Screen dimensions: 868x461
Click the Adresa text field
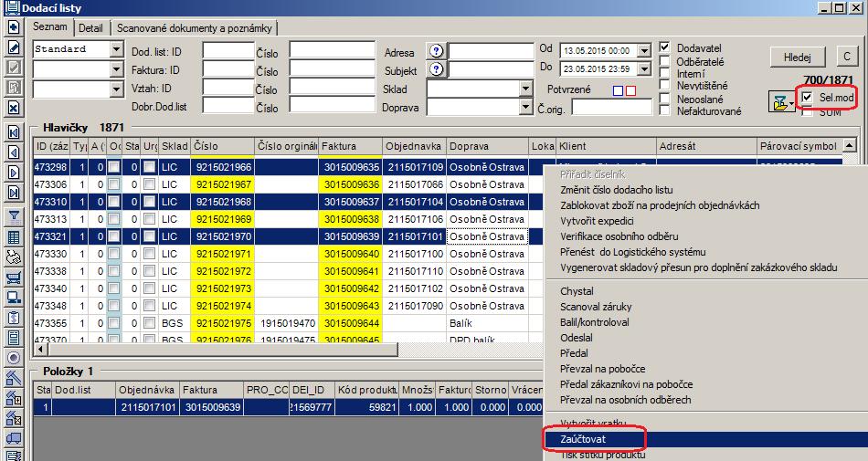click(x=491, y=51)
